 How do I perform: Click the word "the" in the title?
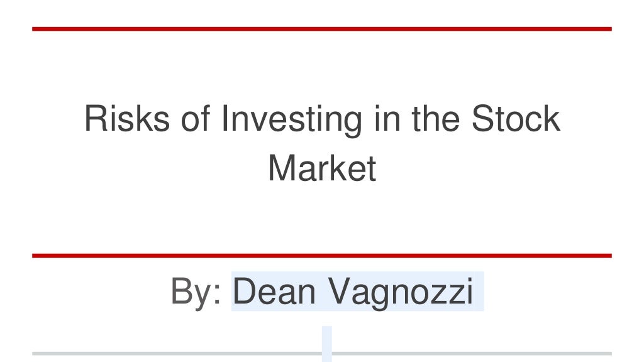click(x=435, y=119)
